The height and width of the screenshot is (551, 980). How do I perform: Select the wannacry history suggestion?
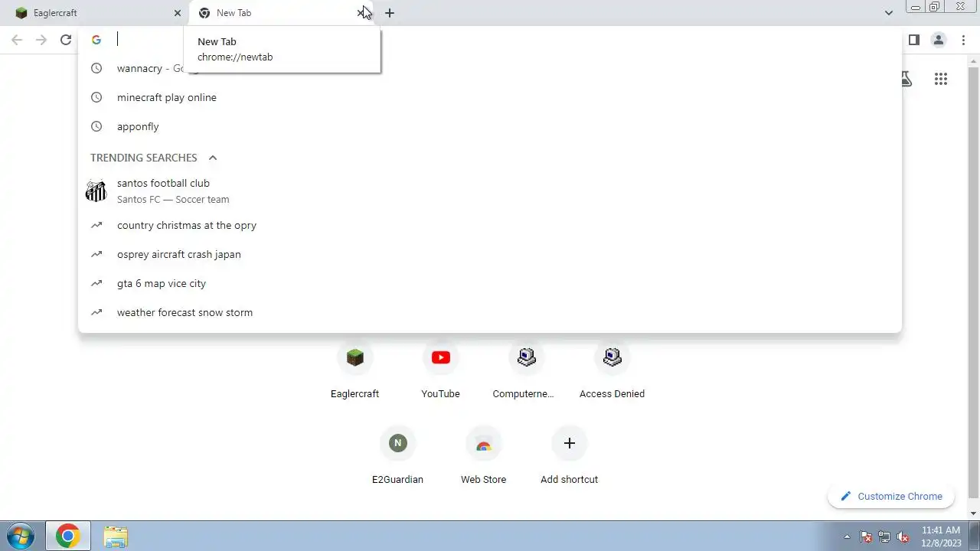click(x=490, y=68)
